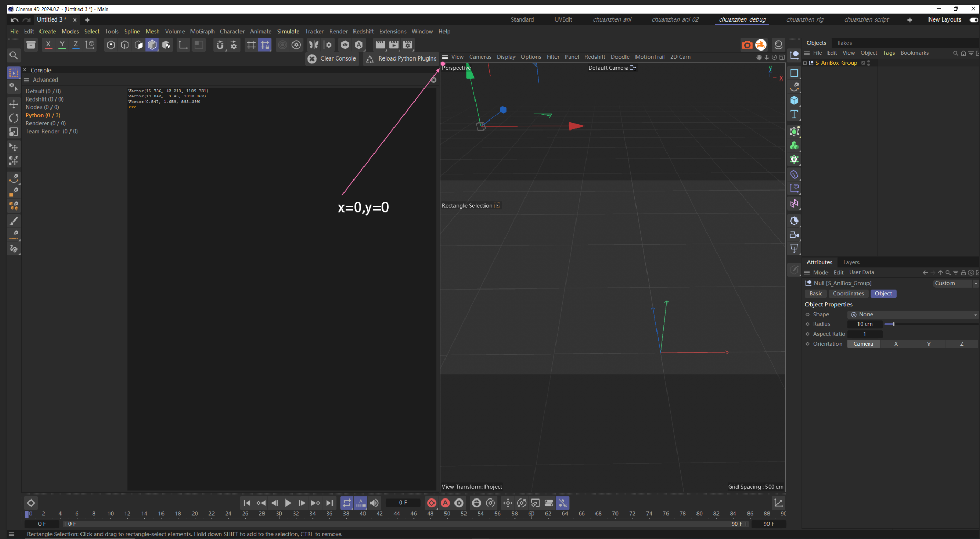
Task: Open the console Advanced hamburger menu
Action: coord(26,80)
